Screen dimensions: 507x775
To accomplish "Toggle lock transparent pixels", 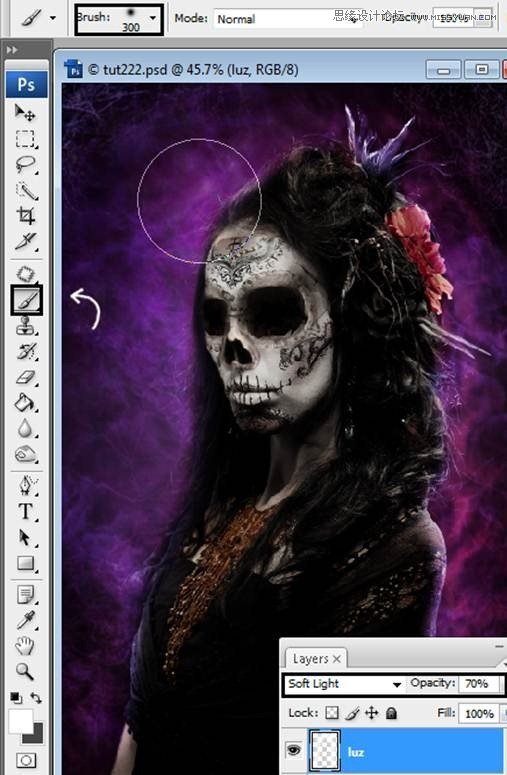I will [x=332, y=713].
